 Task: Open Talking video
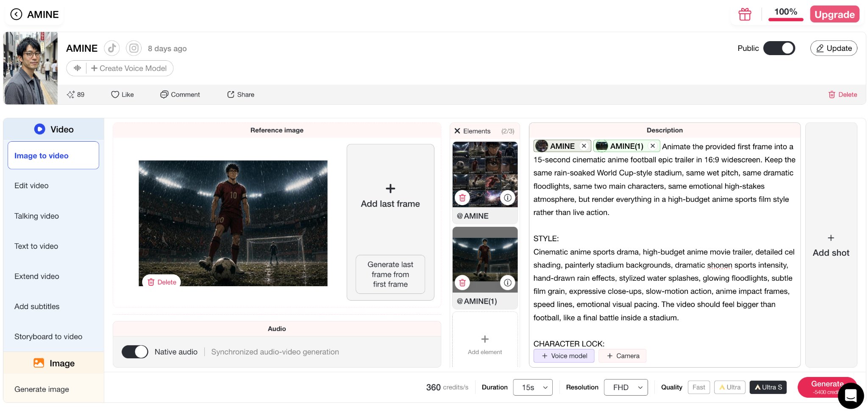tap(36, 216)
